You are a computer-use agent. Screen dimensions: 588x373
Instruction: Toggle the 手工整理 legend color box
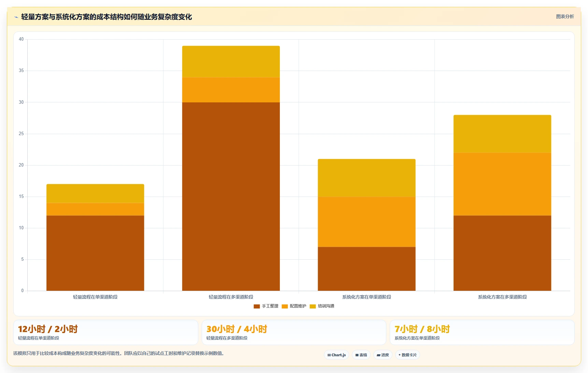(x=257, y=306)
